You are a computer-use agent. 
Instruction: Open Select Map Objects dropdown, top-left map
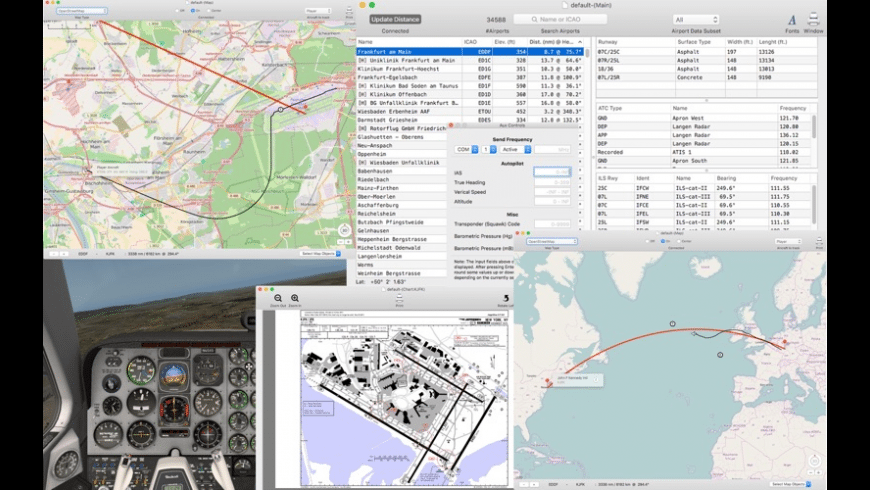click(321, 254)
